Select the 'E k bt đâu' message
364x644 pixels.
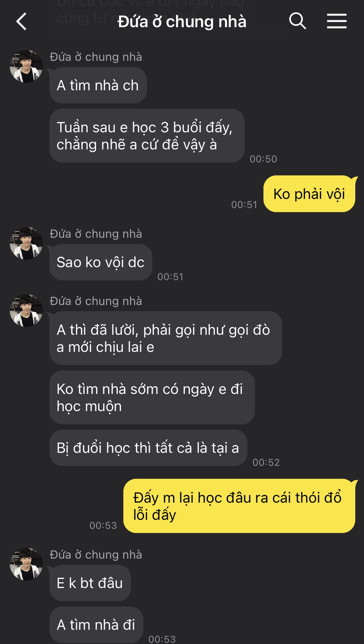pyautogui.click(x=90, y=583)
